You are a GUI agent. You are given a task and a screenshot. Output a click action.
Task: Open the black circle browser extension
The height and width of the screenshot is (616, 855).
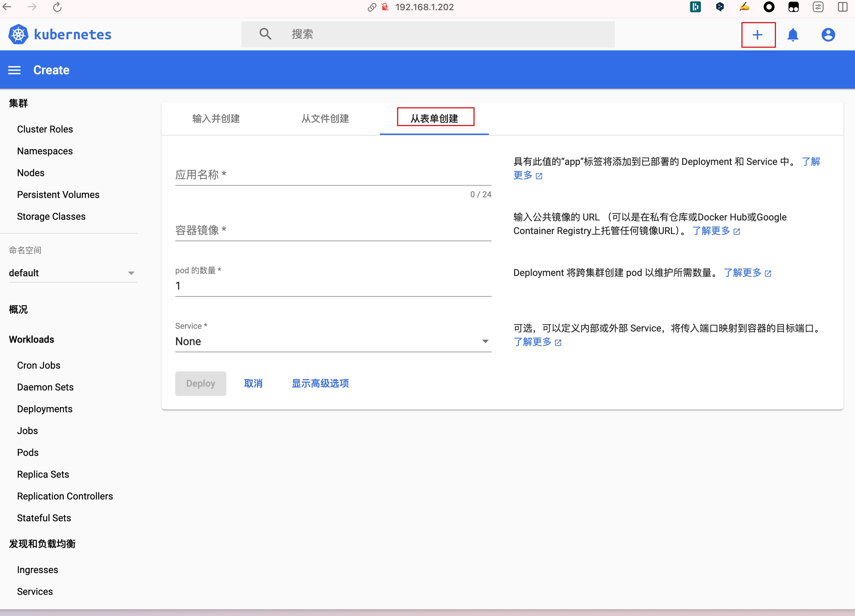coord(769,7)
